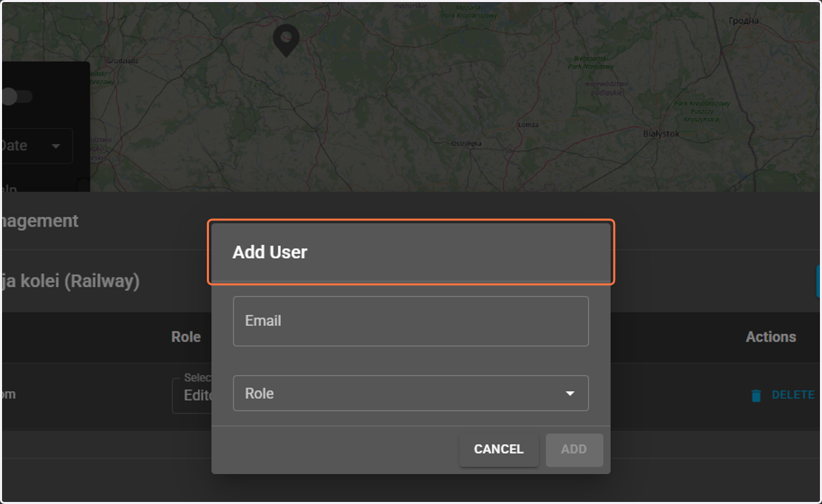Click Ostrołęka label on the map

tap(466, 144)
